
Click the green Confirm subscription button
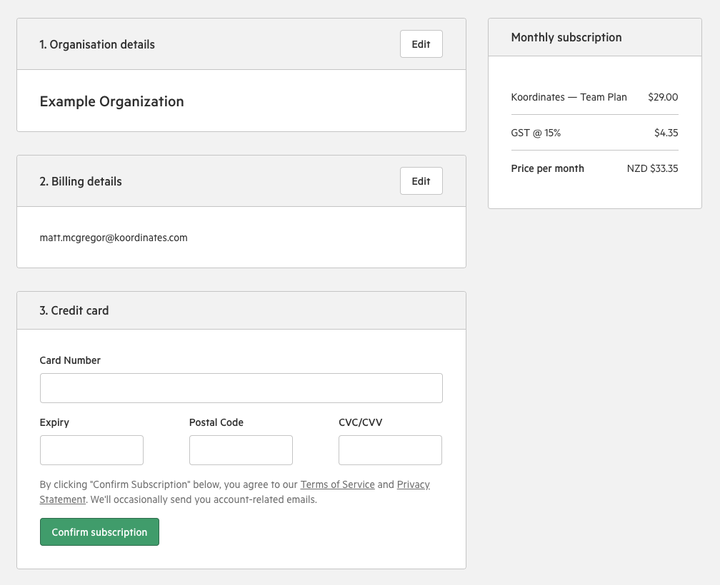pos(99,532)
